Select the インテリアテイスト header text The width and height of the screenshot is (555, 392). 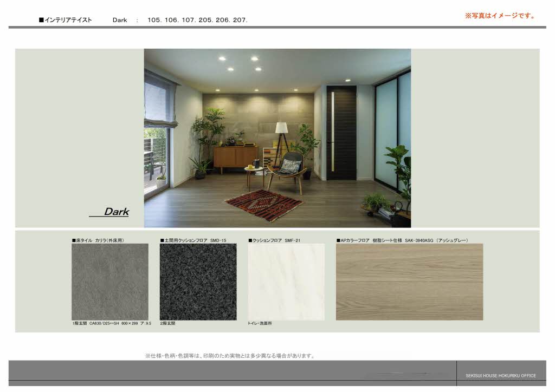click(x=66, y=20)
